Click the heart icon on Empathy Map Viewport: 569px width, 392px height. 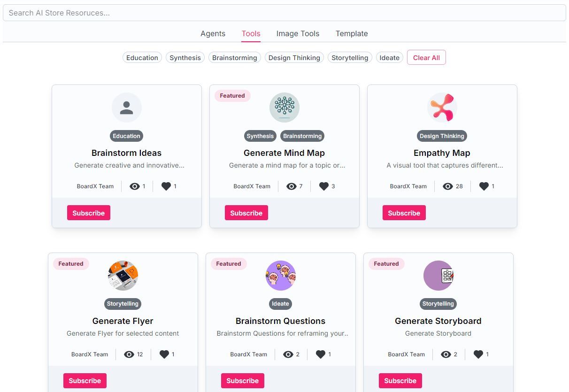coord(484,186)
